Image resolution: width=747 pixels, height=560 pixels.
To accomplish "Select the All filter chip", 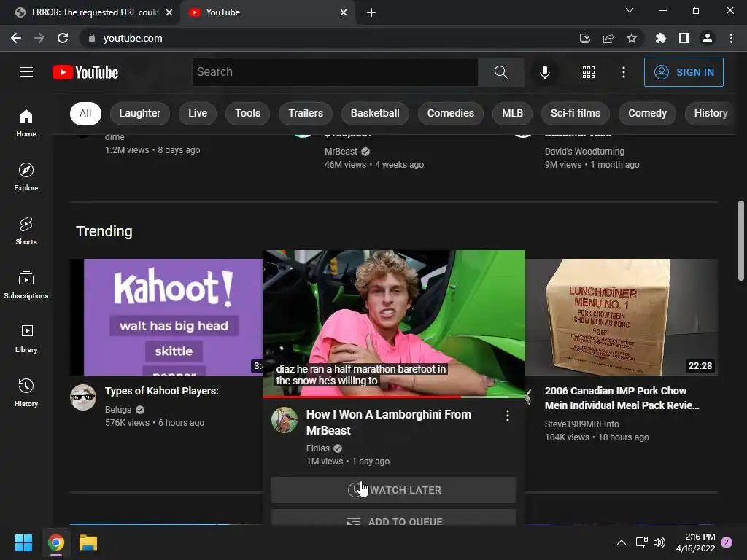I will click(85, 113).
